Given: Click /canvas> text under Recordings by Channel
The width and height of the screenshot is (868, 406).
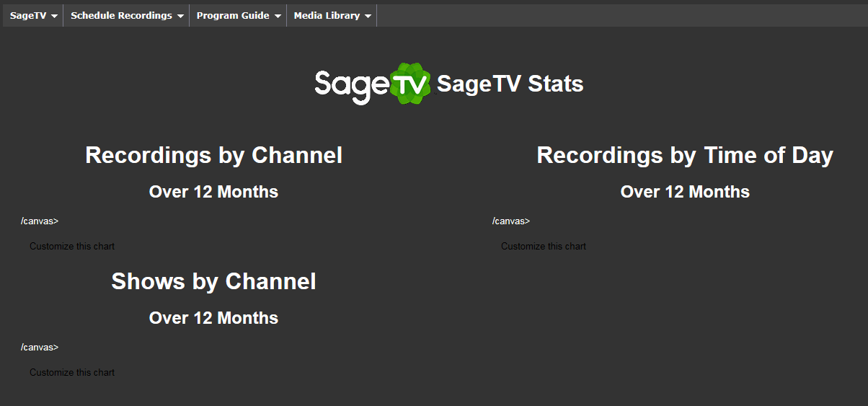Looking at the screenshot, I should pyautogui.click(x=40, y=221).
